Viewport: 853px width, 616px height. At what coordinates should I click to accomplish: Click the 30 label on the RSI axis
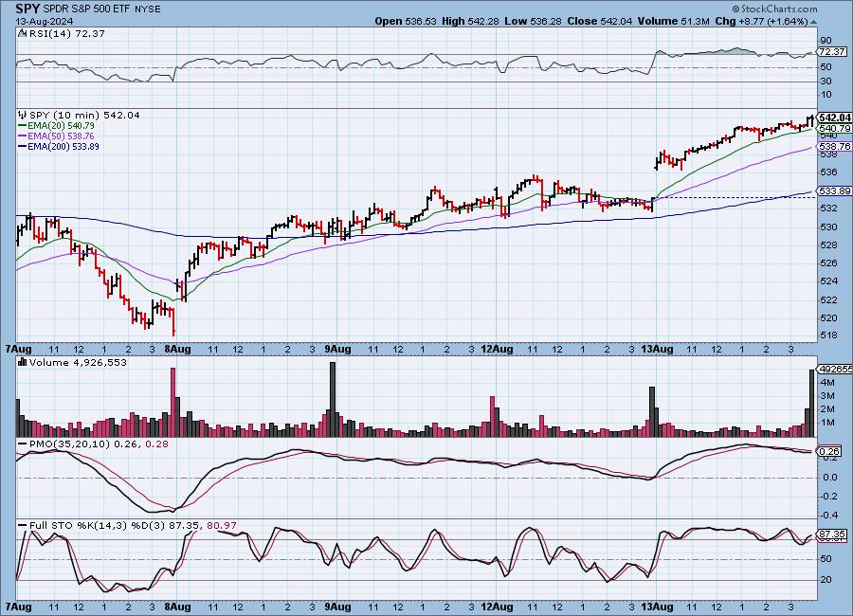pos(826,82)
